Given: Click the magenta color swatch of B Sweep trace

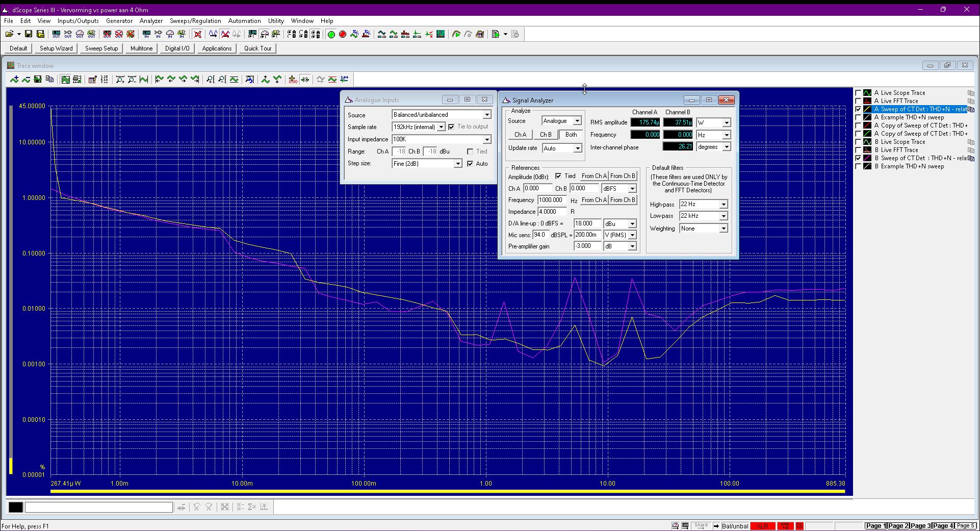Looking at the screenshot, I should (x=867, y=158).
